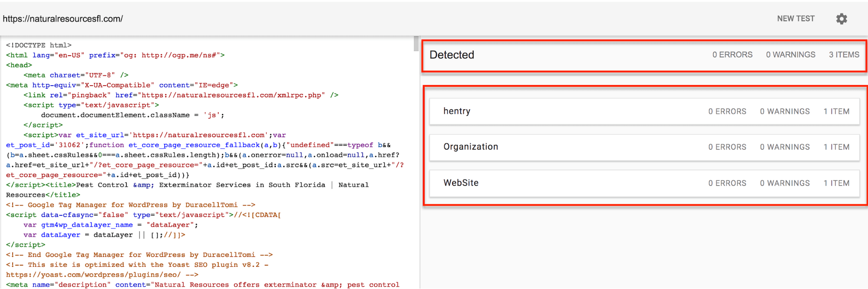
Task: Click the <head> tag line in source
Action: pyautogui.click(x=19, y=65)
